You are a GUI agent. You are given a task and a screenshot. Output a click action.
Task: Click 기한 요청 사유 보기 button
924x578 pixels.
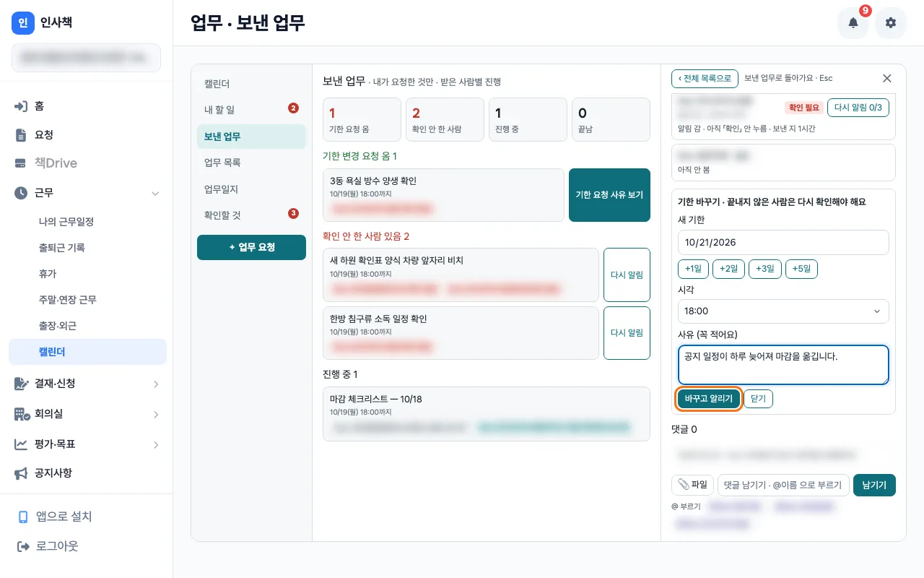(x=609, y=195)
